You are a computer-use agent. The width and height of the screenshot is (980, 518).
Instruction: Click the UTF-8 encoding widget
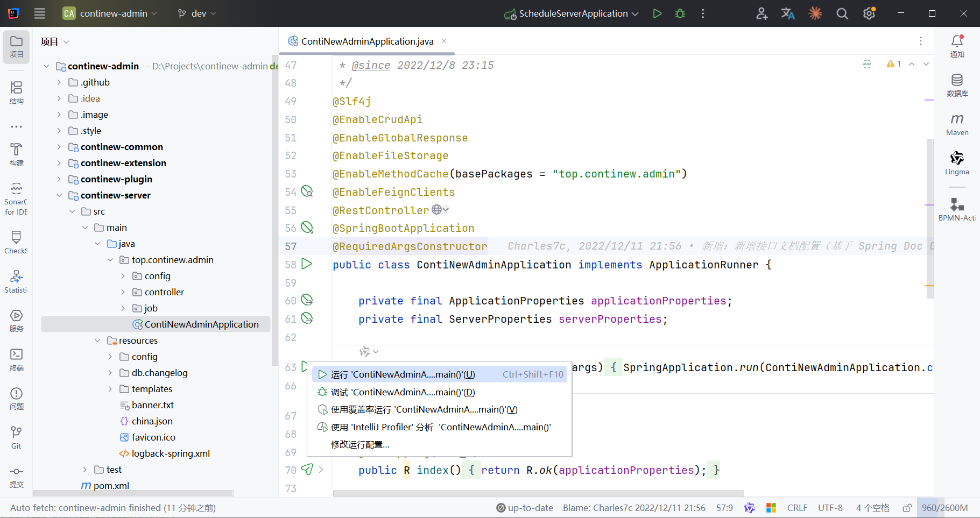pos(830,508)
